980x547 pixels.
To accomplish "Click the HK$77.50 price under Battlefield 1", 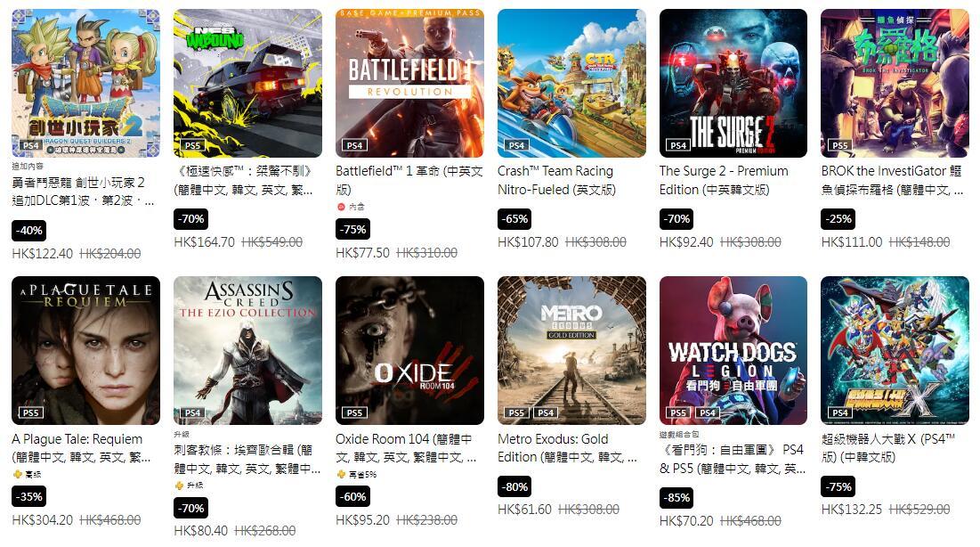I will point(362,253).
